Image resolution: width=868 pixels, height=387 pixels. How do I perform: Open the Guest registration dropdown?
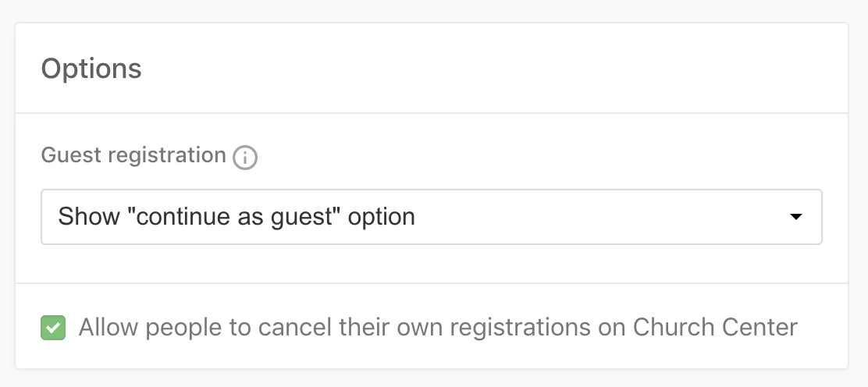click(431, 217)
